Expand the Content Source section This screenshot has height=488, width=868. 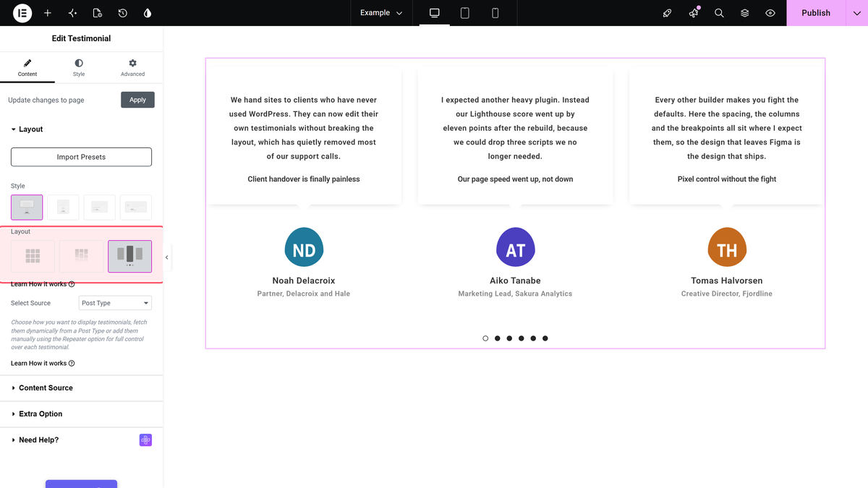(x=82, y=388)
